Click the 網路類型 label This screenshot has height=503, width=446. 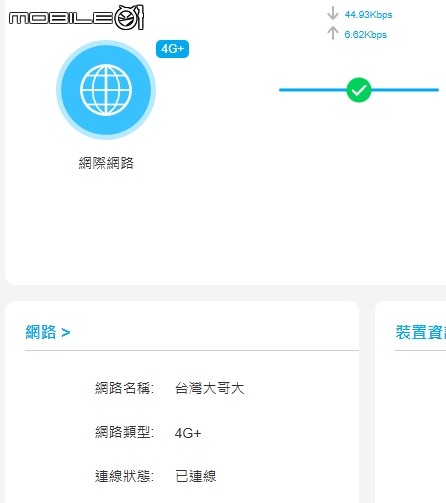[124, 432]
